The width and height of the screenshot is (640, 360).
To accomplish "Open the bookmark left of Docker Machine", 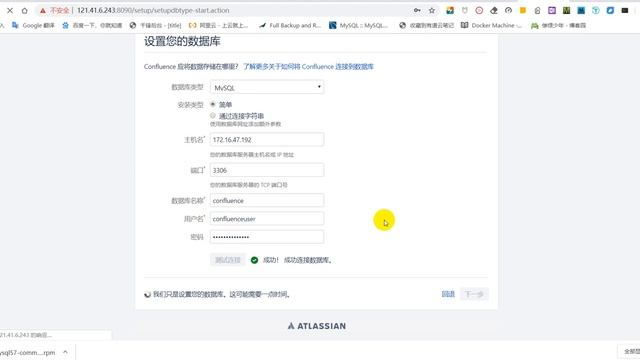I will [x=427, y=25].
